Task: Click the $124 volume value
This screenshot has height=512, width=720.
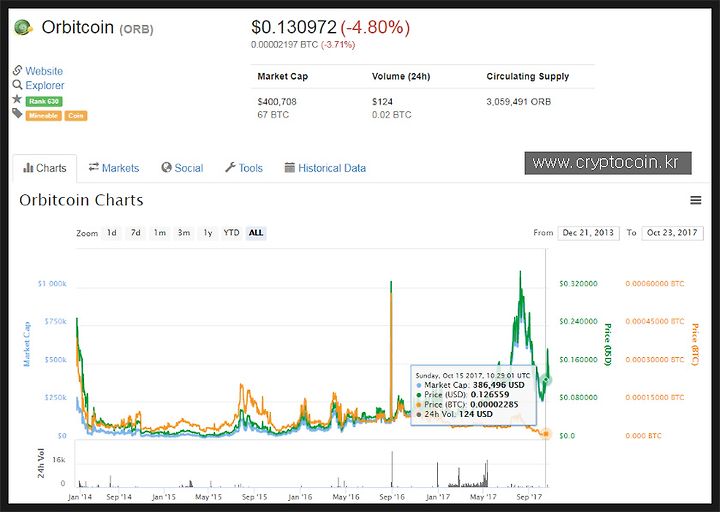Action: pyautogui.click(x=382, y=101)
